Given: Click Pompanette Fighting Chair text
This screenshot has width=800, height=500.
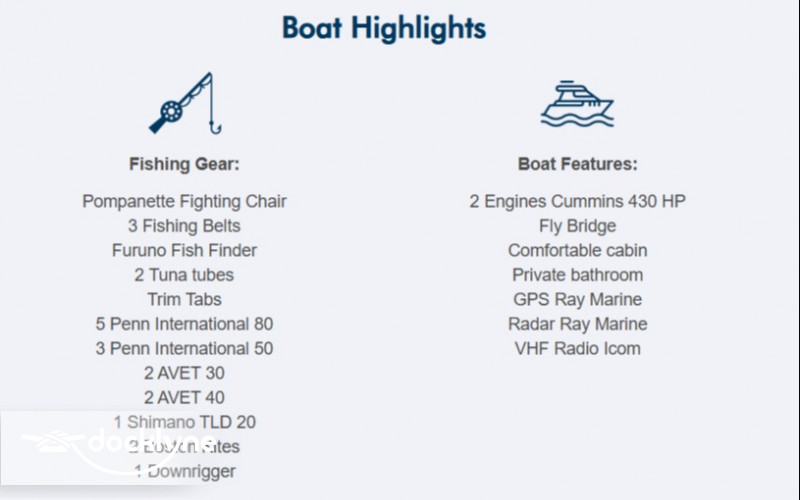Looking at the screenshot, I should [x=184, y=201].
